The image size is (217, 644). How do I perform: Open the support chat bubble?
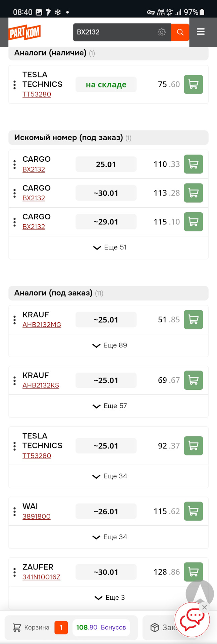(192, 619)
